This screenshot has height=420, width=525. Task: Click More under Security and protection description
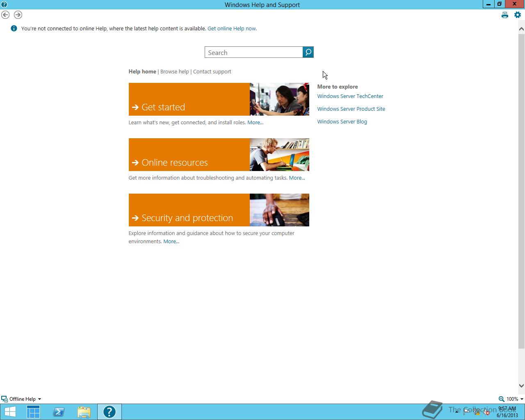(x=171, y=241)
